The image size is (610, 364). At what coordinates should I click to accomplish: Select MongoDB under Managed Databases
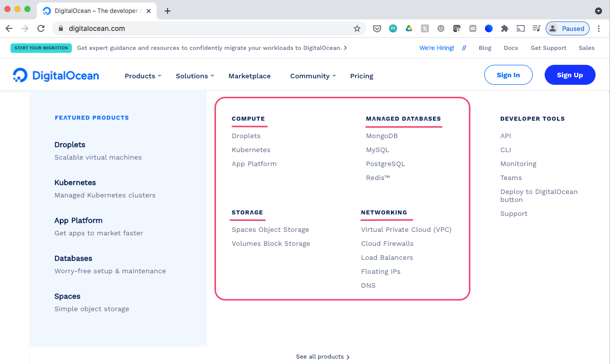(382, 136)
